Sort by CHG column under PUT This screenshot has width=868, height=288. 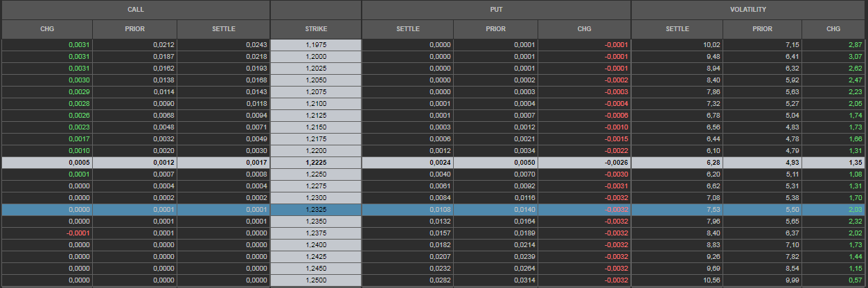(x=584, y=29)
